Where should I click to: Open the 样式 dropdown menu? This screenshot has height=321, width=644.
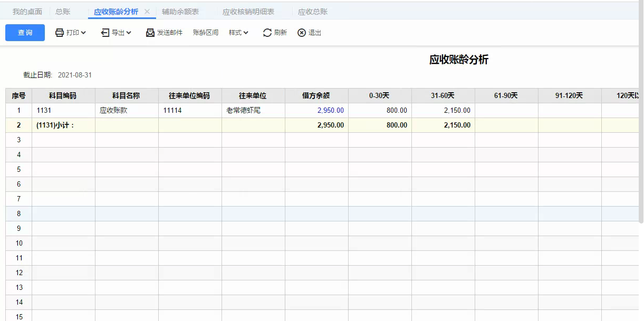click(238, 33)
